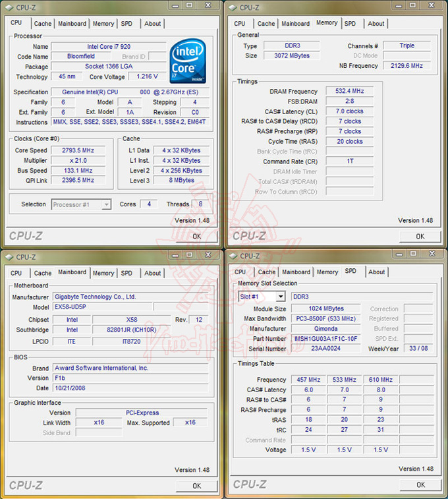Click the Intel Core i7 logo badge
Screen dimensions: 448x499
coord(188,61)
